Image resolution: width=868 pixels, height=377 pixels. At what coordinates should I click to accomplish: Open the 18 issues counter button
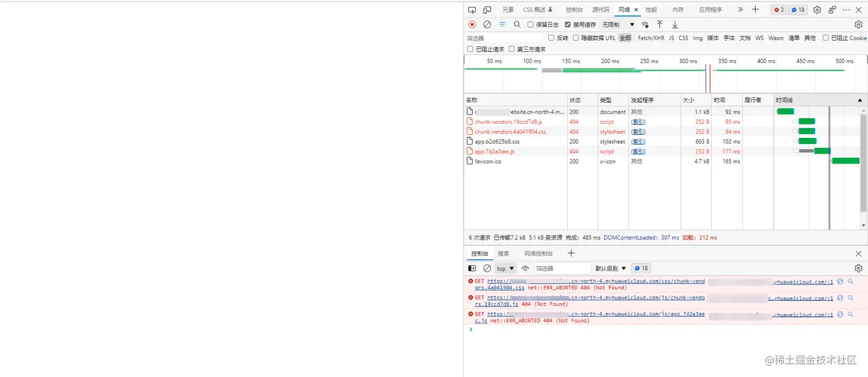coord(797,9)
